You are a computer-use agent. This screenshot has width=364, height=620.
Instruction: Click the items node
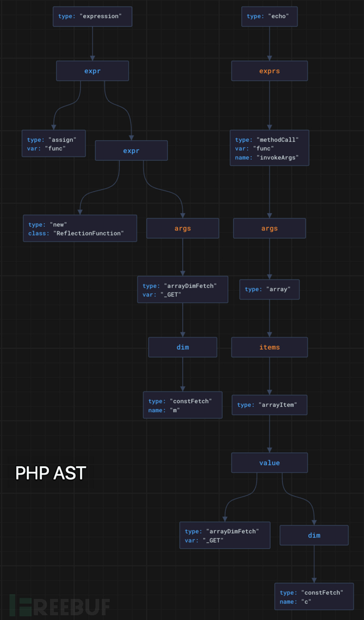tap(269, 347)
